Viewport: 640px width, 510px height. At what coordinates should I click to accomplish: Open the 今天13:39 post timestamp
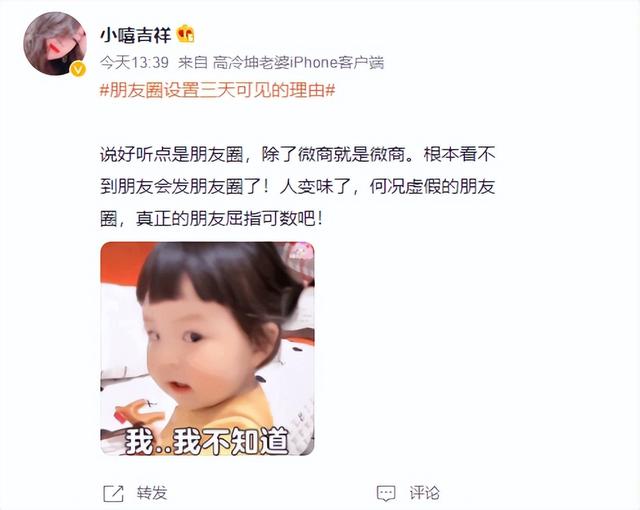[x=134, y=62]
